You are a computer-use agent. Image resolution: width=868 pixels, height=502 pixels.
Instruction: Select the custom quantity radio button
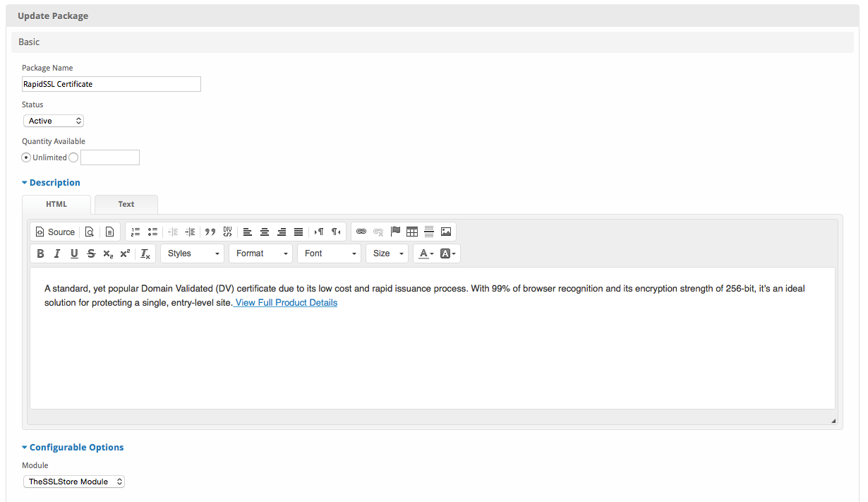[x=74, y=157]
